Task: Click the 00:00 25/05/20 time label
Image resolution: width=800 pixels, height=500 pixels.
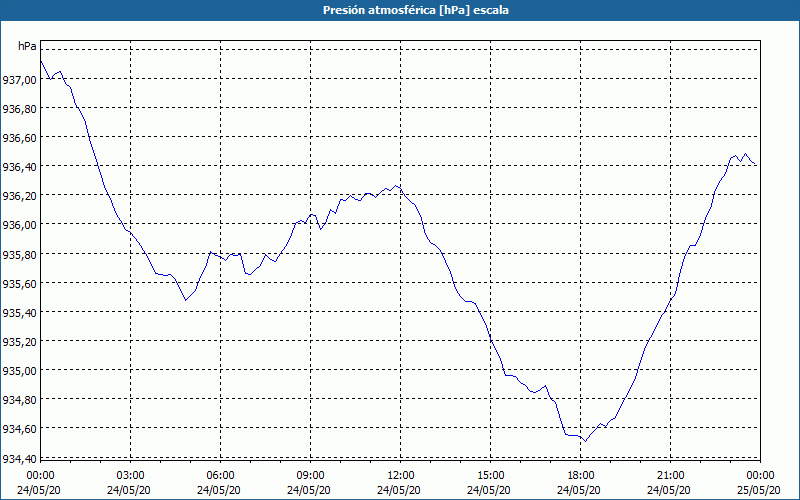Action: [758, 483]
